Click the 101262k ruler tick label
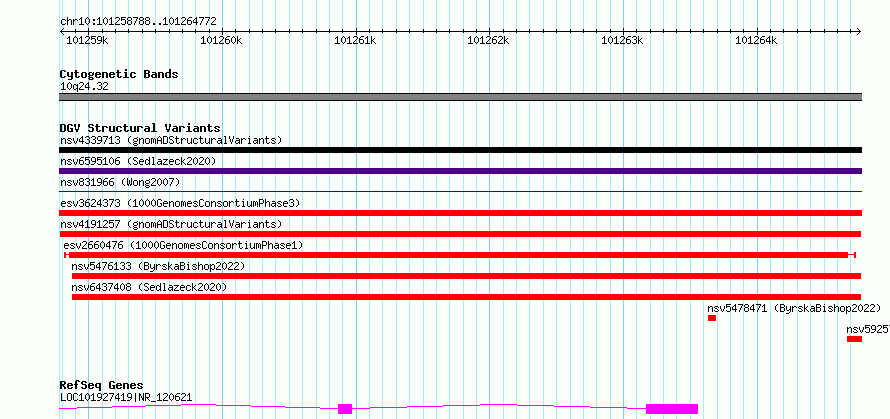890x419 pixels. point(488,40)
